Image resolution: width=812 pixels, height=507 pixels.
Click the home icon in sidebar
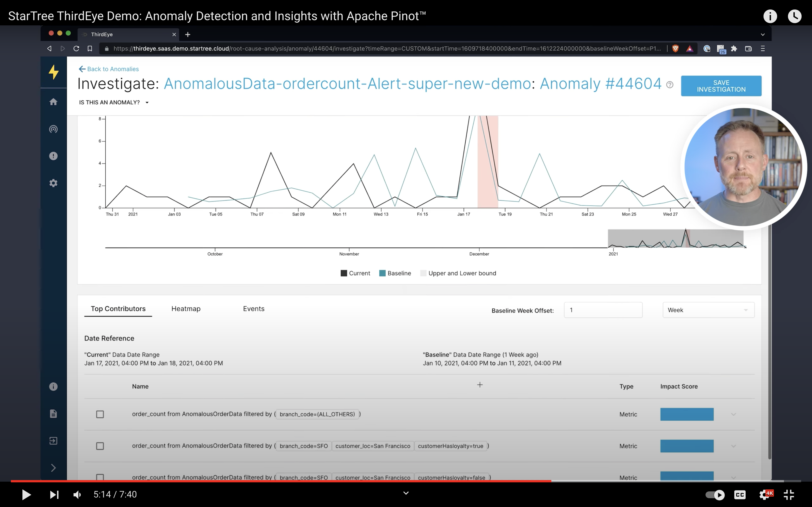click(53, 102)
